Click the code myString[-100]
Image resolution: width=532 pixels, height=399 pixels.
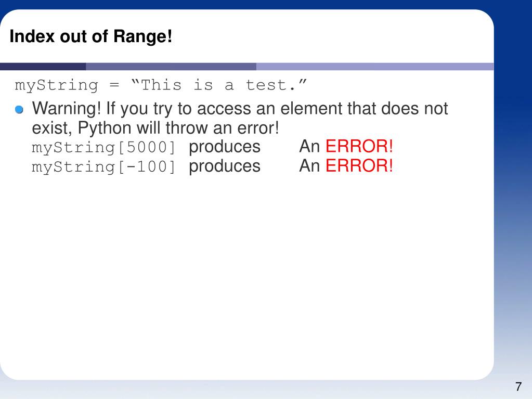[x=103, y=166]
